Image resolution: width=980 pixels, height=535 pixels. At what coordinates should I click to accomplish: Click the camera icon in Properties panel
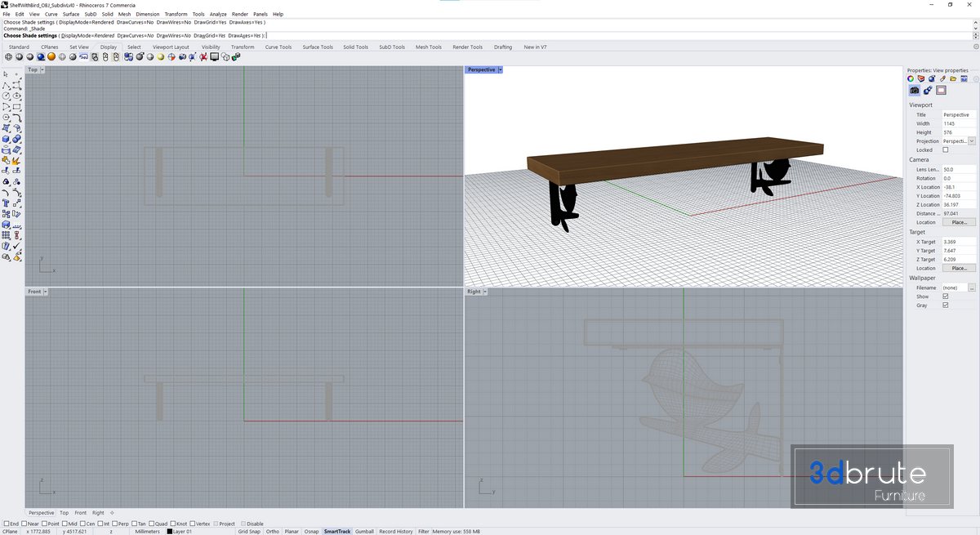coord(915,91)
